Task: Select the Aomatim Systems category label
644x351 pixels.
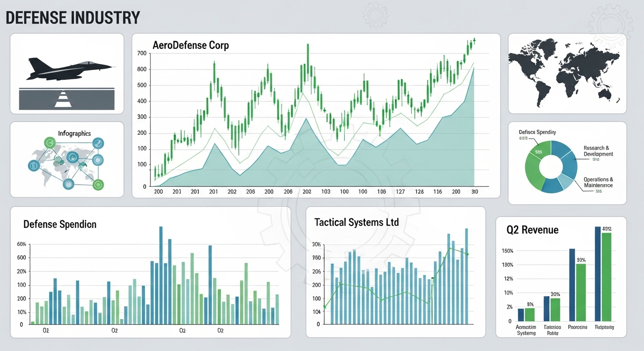Action: [526, 330]
